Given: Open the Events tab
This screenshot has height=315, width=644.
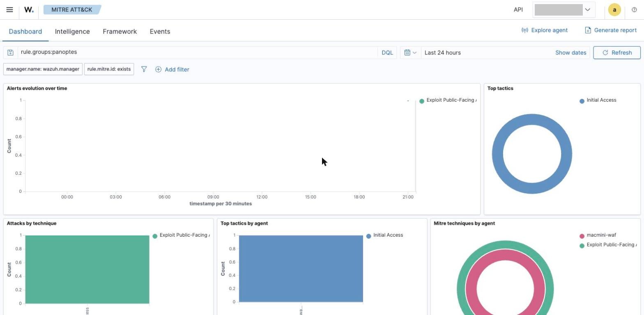Looking at the screenshot, I should (x=160, y=32).
